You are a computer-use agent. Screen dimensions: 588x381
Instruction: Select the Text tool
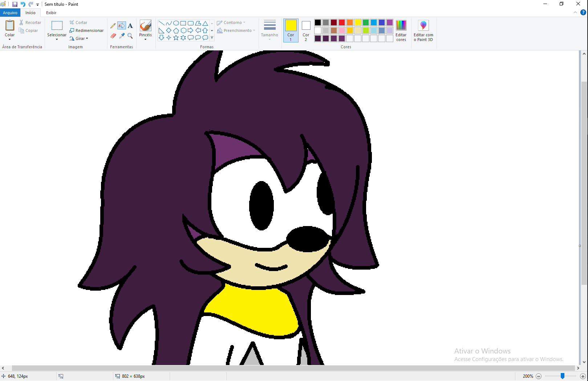130,26
